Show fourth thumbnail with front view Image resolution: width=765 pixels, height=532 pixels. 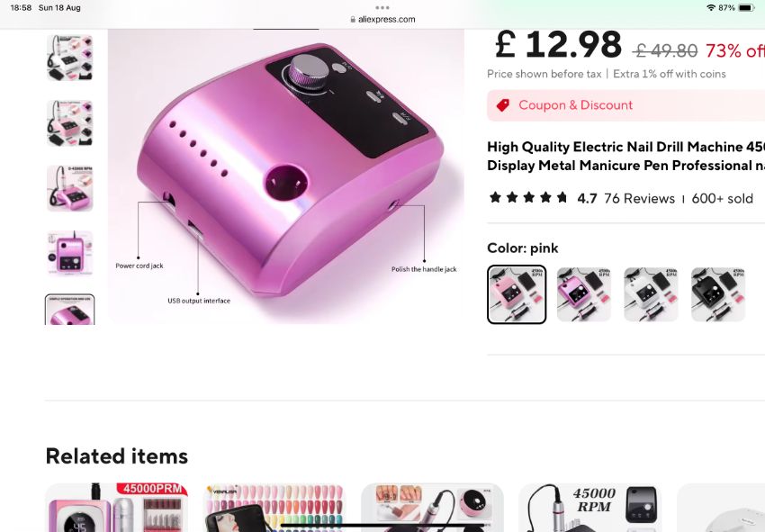coord(70,254)
